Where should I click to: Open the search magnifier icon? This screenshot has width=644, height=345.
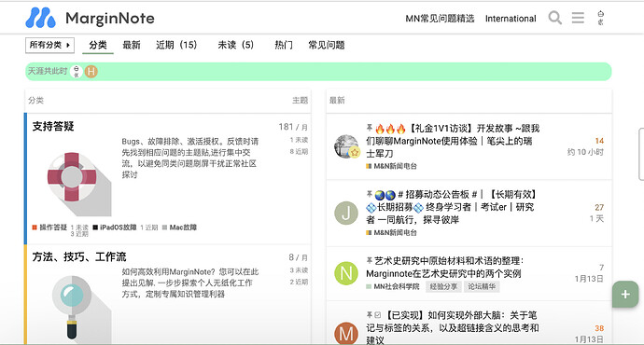pyautogui.click(x=555, y=18)
